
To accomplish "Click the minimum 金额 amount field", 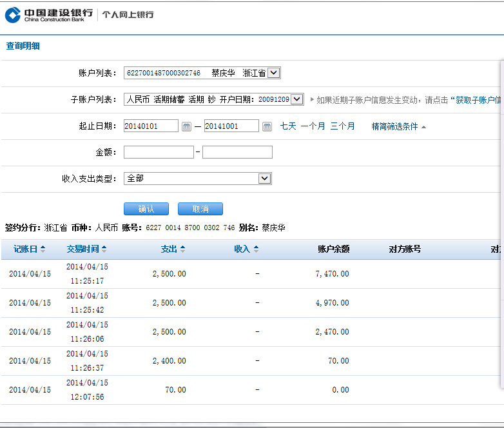I will pyautogui.click(x=159, y=152).
